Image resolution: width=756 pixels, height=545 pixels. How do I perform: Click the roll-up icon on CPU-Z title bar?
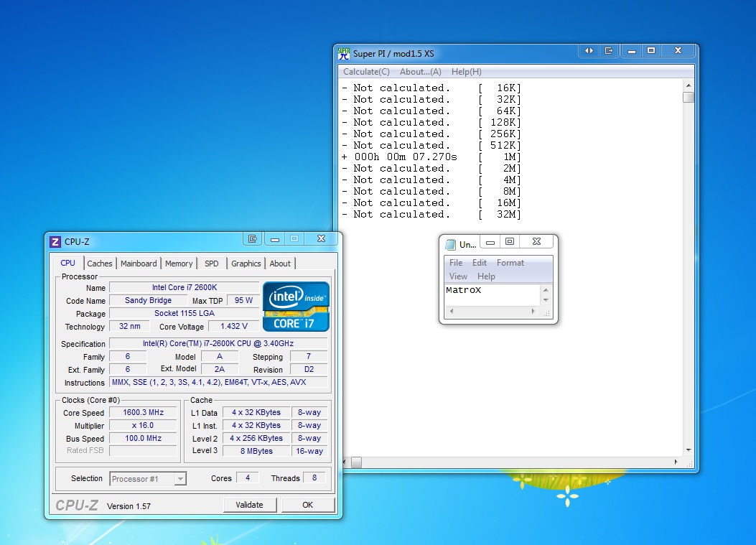(252, 238)
